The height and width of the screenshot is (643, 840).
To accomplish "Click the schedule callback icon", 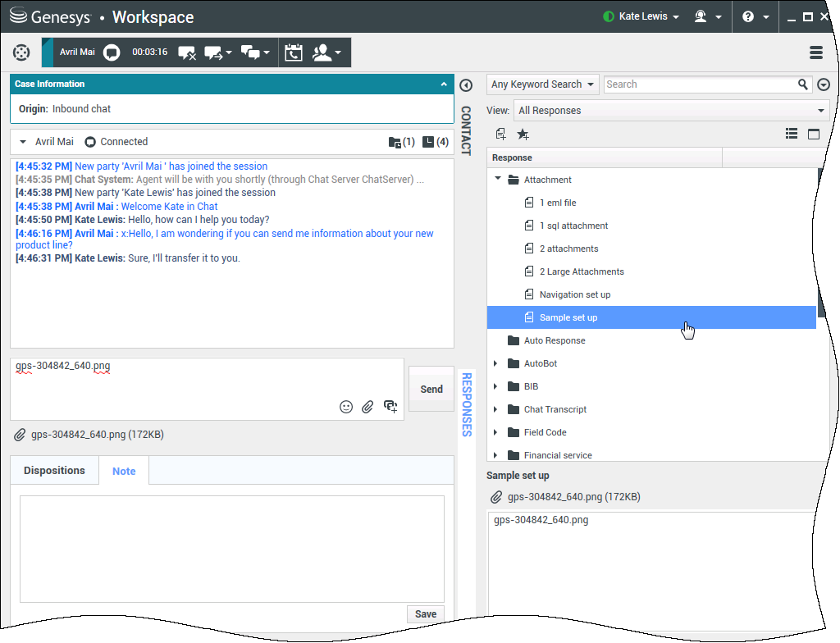I will pyautogui.click(x=293, y=53).
